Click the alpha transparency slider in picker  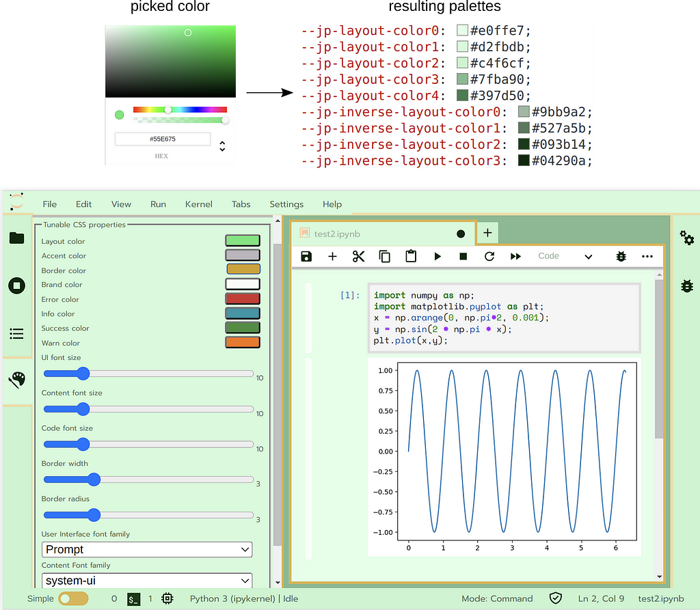pos(180,120)
